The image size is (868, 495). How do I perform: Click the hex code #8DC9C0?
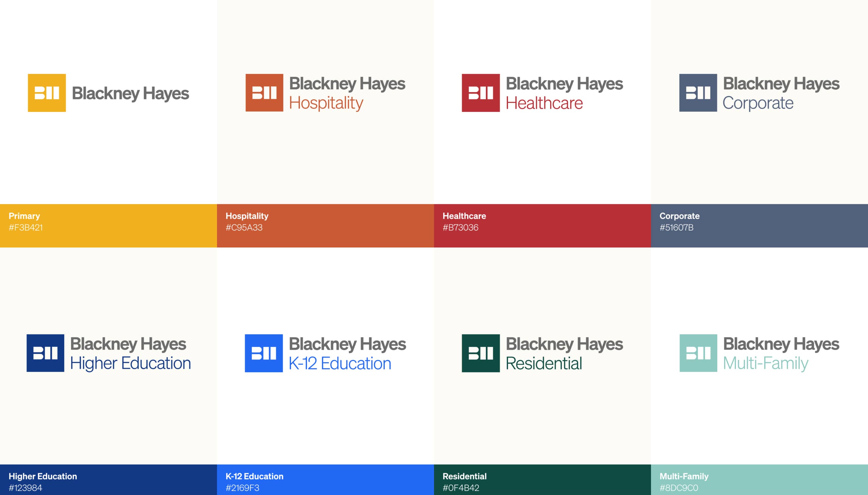679,488
